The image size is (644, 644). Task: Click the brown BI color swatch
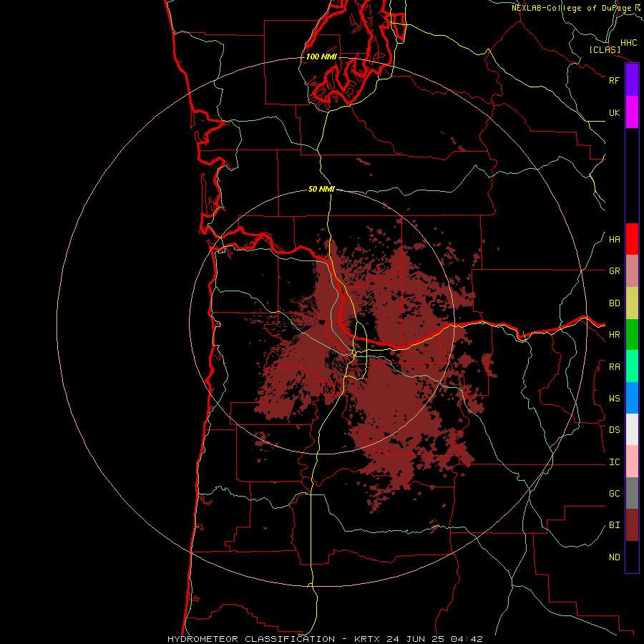632,525
